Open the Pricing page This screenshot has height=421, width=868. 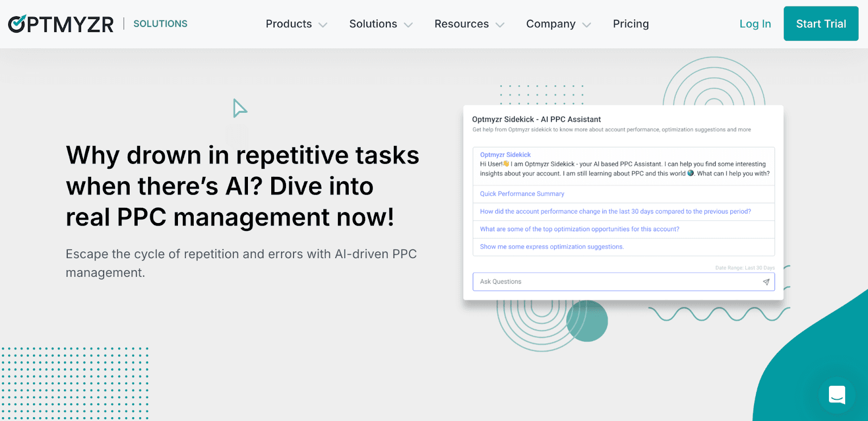click(x=630, y=24)
